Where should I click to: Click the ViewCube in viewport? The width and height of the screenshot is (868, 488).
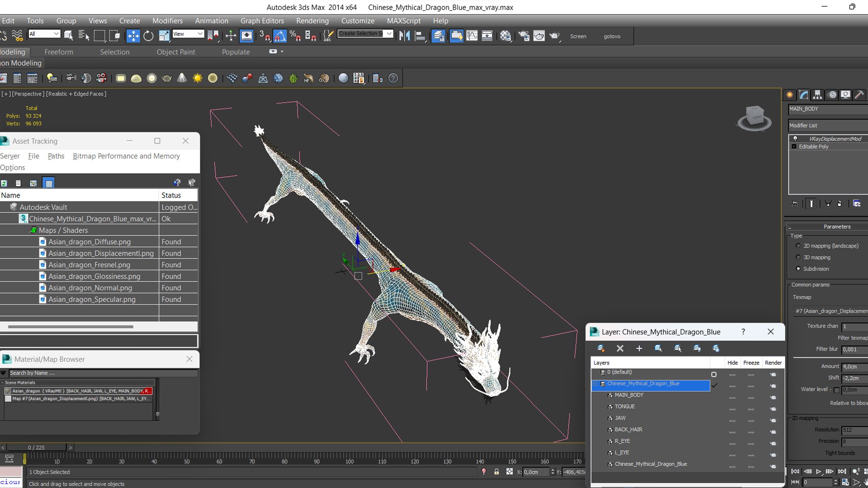click(x=754, y=117)
